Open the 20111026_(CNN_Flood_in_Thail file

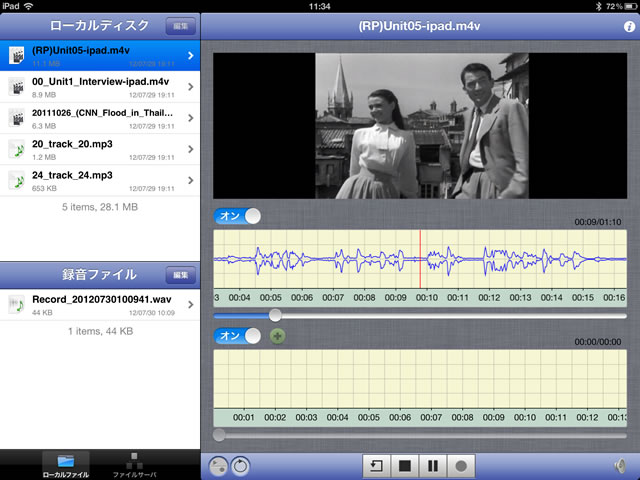pyautogui.click(x=100, y=118)
